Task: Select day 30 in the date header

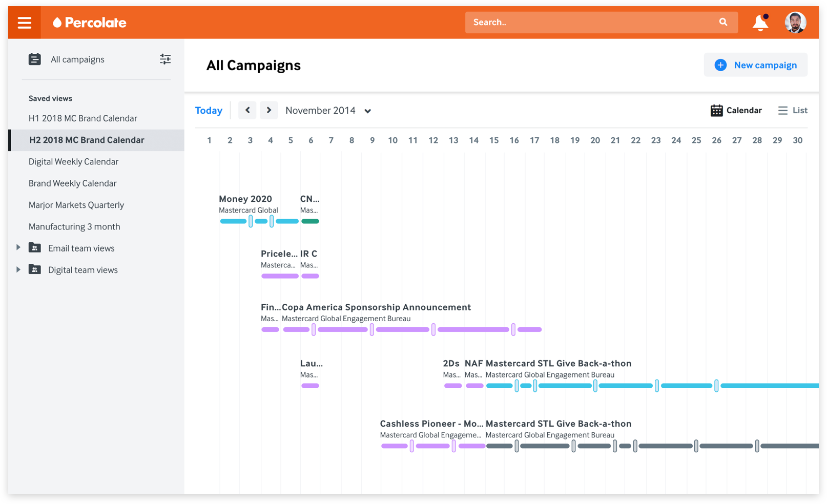Action: coord(798,140)
